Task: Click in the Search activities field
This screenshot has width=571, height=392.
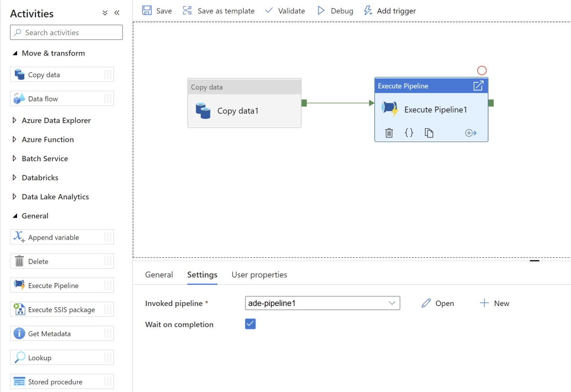Action: (66, 33)
